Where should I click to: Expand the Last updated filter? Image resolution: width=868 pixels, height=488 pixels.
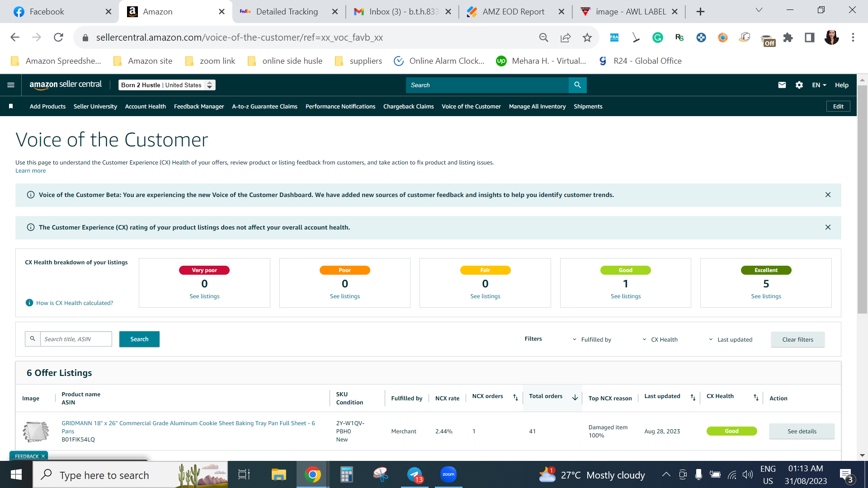point(731,339)
